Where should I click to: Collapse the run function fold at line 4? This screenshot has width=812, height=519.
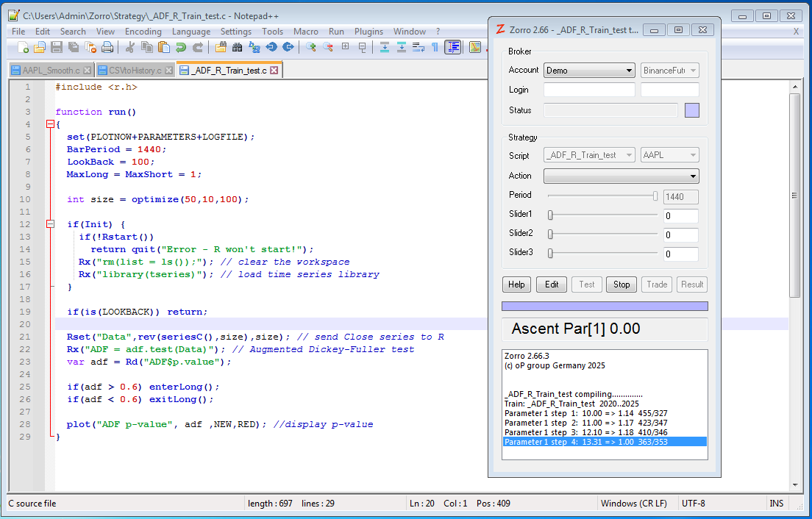click(50, 124)
